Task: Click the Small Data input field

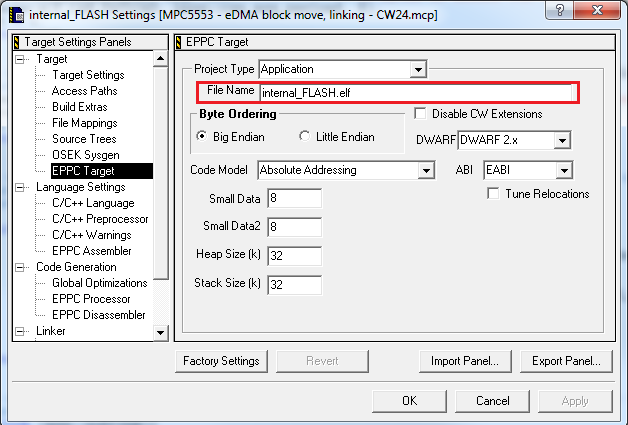Action: click(294, 198)
